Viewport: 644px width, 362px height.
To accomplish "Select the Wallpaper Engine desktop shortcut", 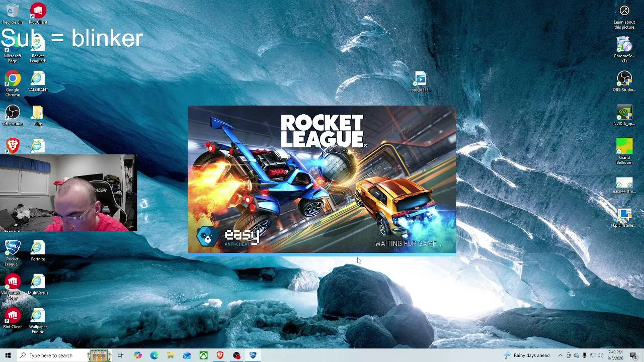I will coord(38,321).
